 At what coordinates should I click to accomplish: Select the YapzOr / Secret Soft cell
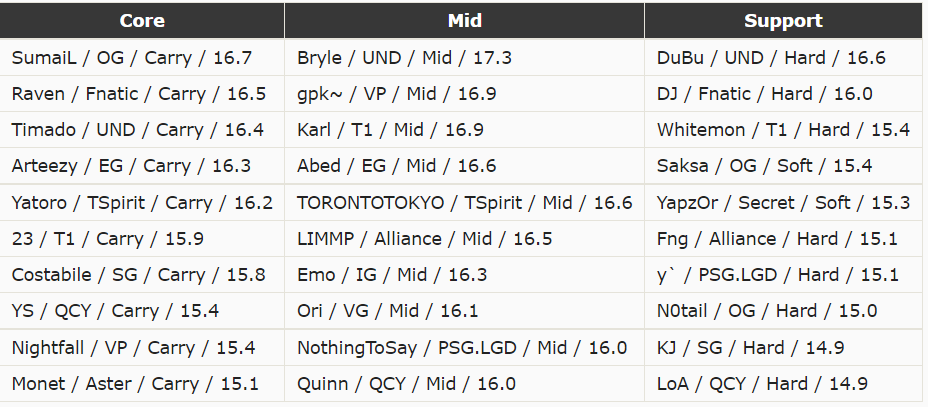(783, 203)
